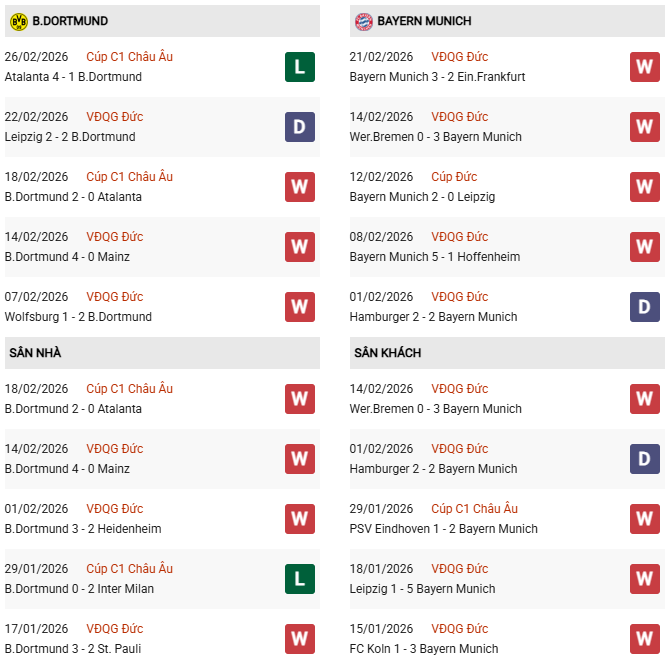
Task: Open the Cúp Đức competition link
Action: point(454,177)
